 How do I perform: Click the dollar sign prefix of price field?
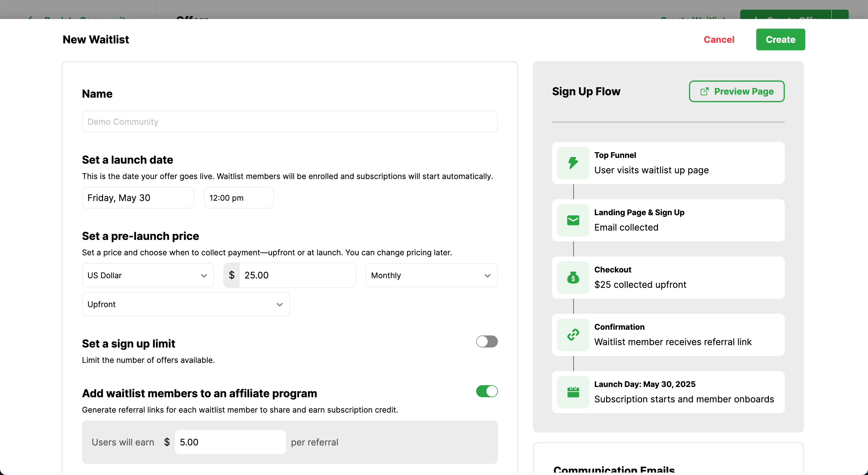[x=231, y=275]
